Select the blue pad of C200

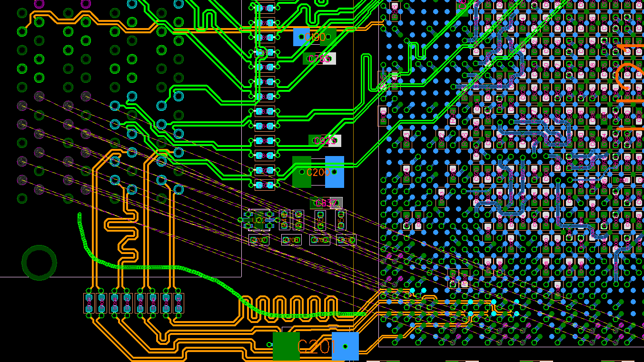pyautogui.click(x=335, y=171)
